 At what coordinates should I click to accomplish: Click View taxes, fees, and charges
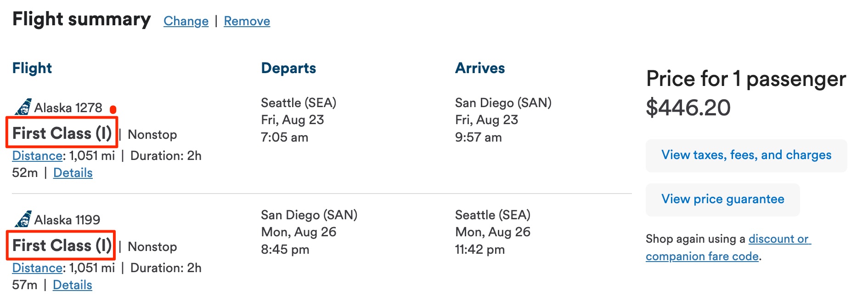745,155
